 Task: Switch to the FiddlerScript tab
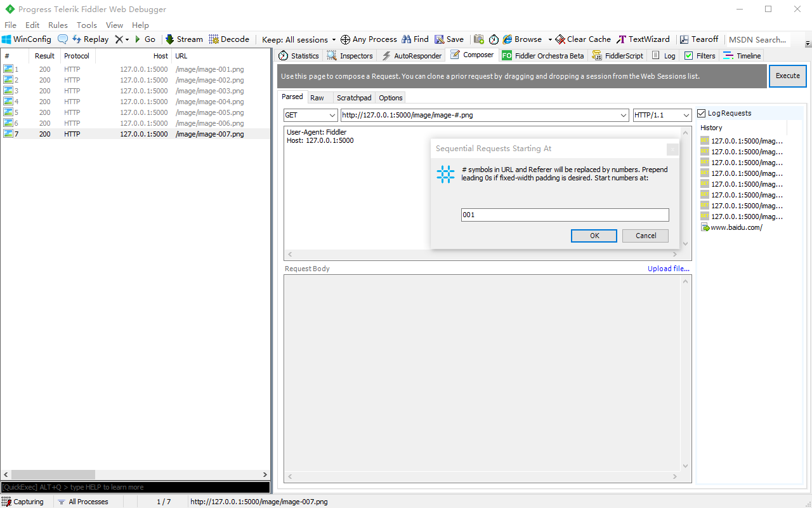(618, 56)
